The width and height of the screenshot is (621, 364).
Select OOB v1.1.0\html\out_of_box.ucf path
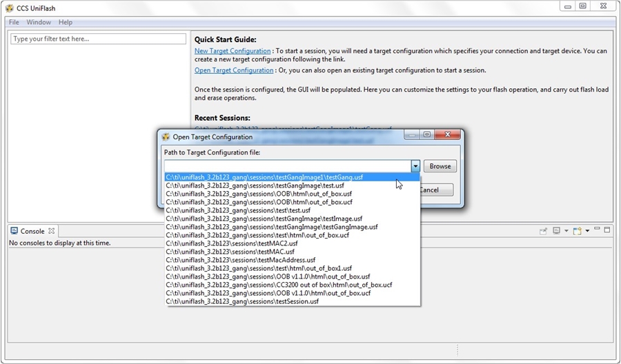click(x=292, y=293)
